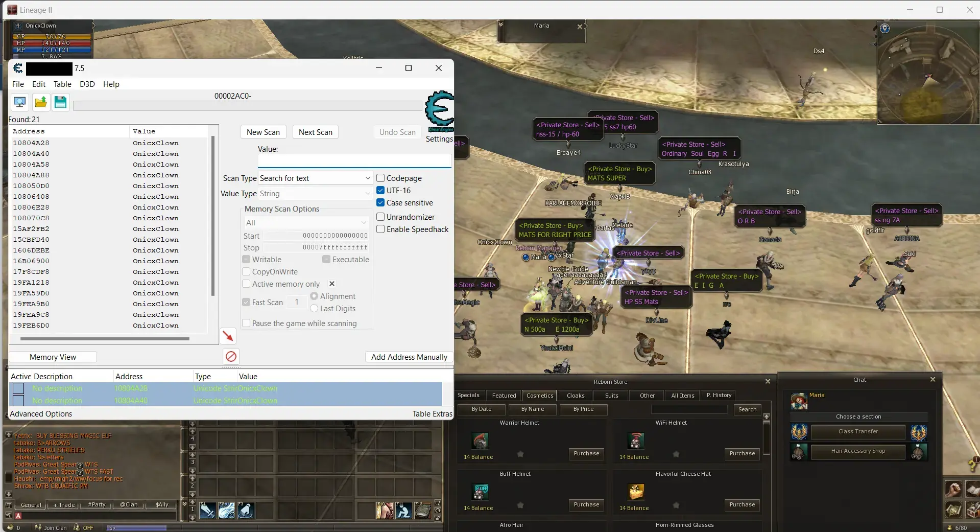980x532 pixels.
Task: Click the New Scan button
Action: [263, 132]
